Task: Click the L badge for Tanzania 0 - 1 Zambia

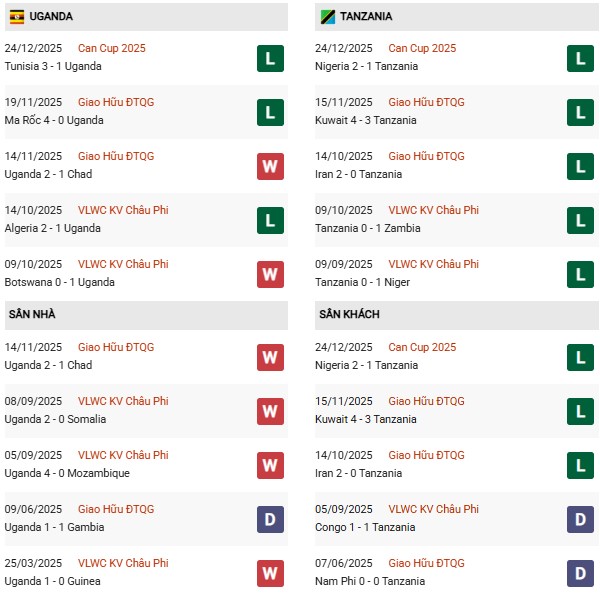Action: coord(579,220)
